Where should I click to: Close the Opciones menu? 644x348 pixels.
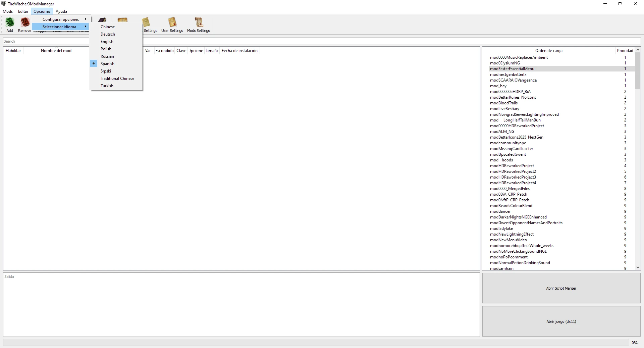(42, 11)
